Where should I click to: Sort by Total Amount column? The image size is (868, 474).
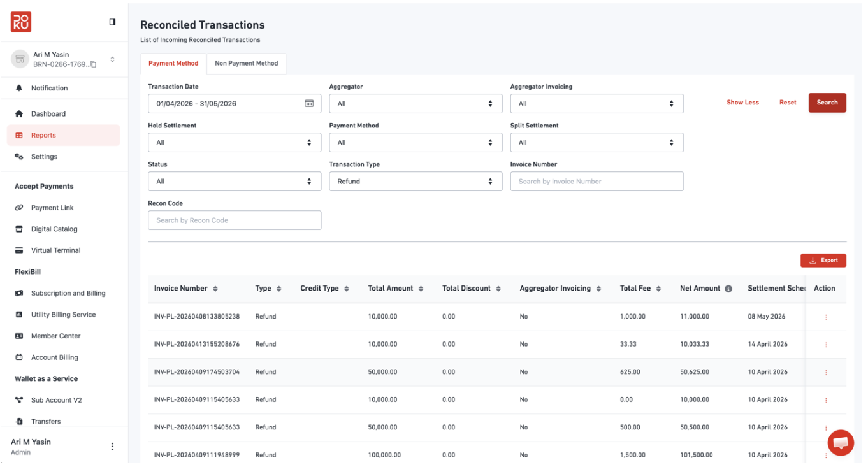(x=421, y=289)
